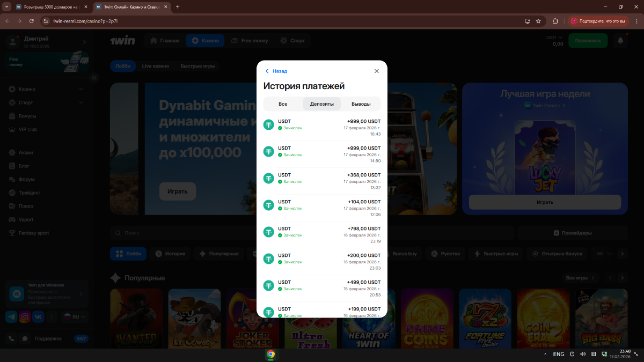The image size is (644, 362).
Task: Reload the page in the browser
Action: pos(32,21)
